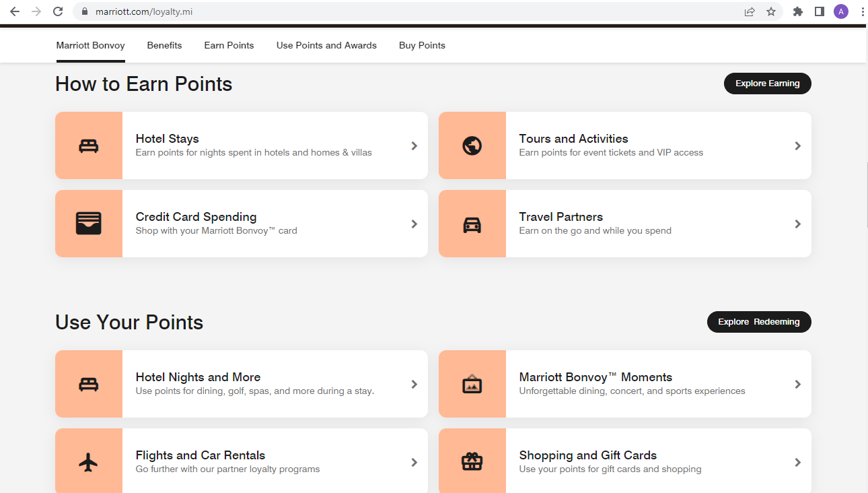Click the 'Use Your Points' heading
This screenshot has width=868, height=493.
129,323
